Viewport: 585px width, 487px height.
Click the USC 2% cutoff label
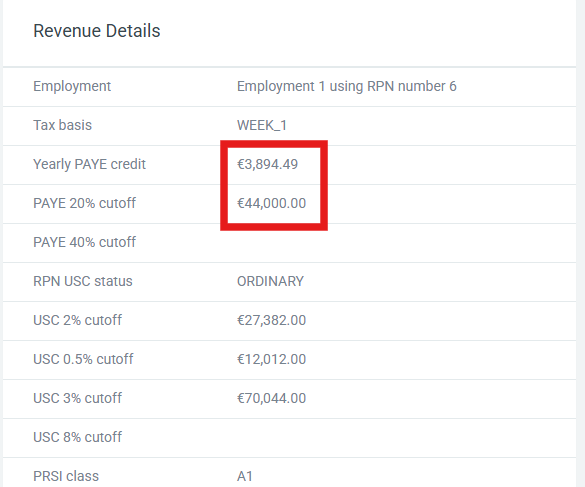click(x=77, y=320)
